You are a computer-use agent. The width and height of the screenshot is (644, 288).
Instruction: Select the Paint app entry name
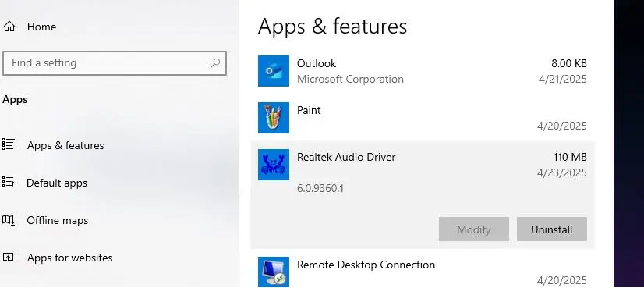(309, 110)
